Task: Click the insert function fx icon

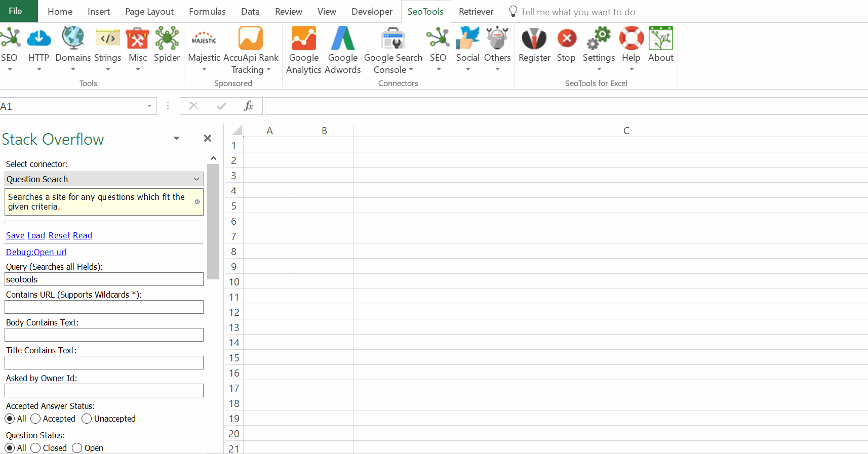Action: point(248,106)
